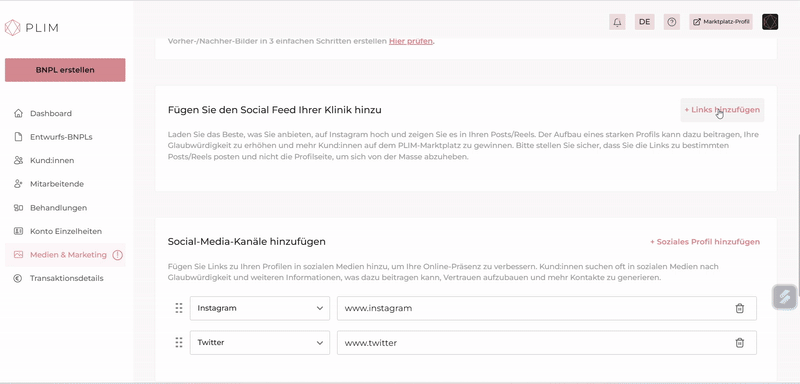Viewport: 800px width, 384px height.
Task: Click the Kund:innen people icon
Action: (x=18, y=160)
